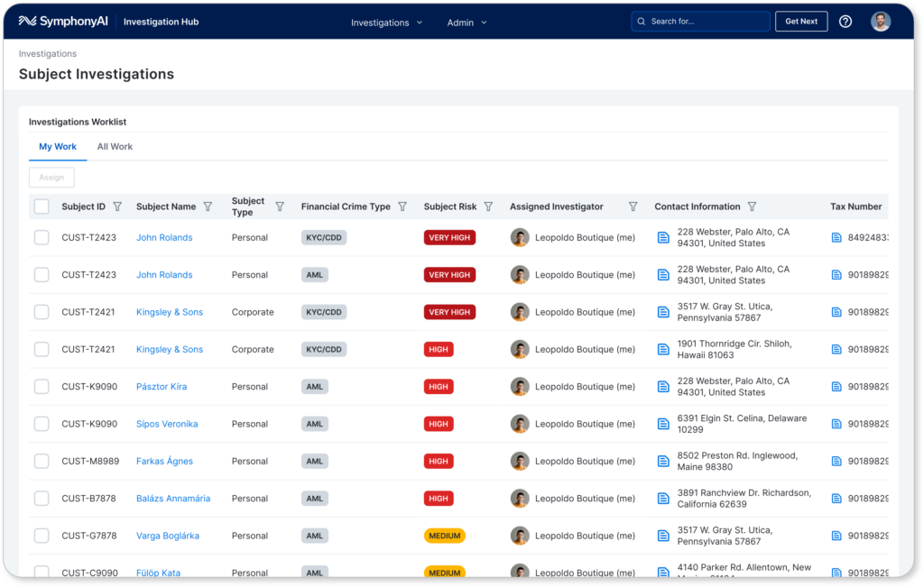
Task: Click the filter icon on Subject Risk column
Action: coord(488,206)
